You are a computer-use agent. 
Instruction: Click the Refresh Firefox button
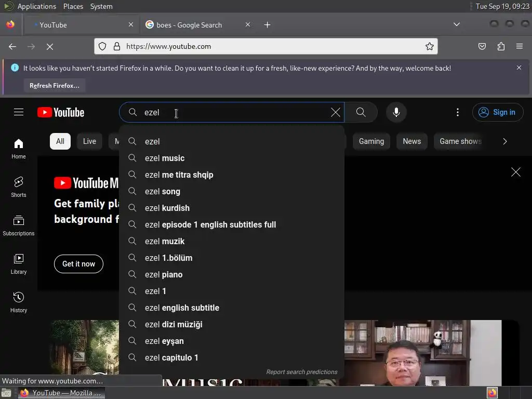54,86
